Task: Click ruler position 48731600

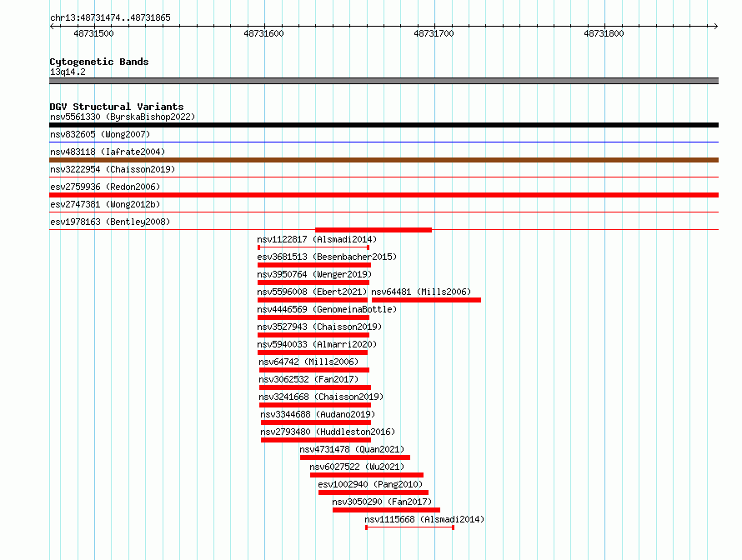Action: (x=263, y=33)
